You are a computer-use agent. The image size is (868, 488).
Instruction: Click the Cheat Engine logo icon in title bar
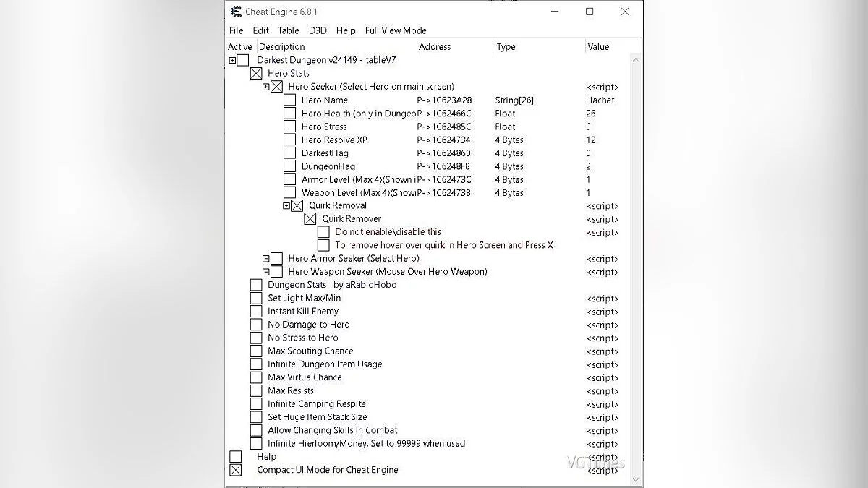tap(236, 12)
